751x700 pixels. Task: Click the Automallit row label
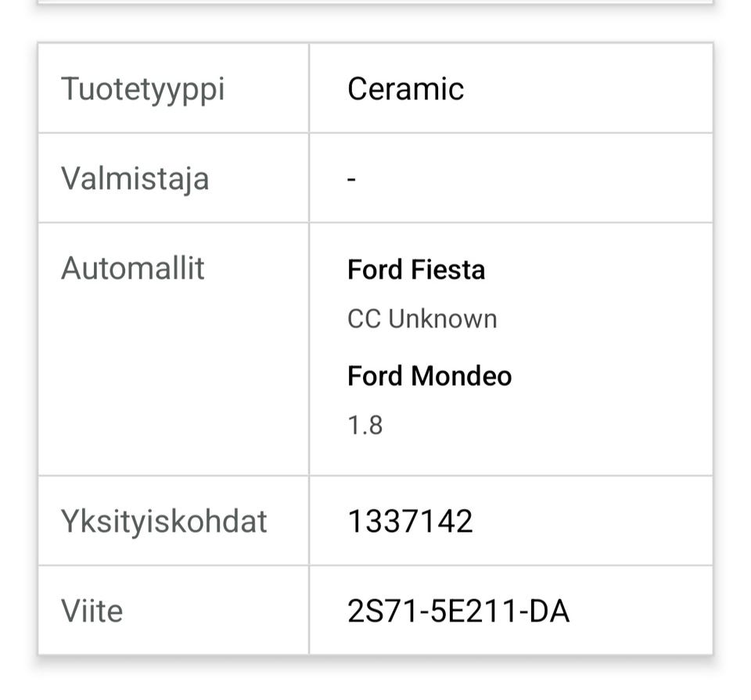point(133,268)
